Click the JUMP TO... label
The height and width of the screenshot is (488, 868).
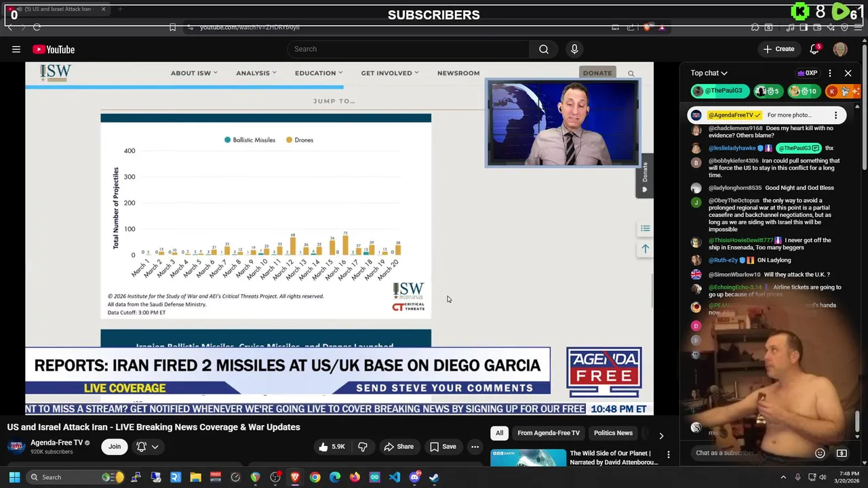coord(334,101)
